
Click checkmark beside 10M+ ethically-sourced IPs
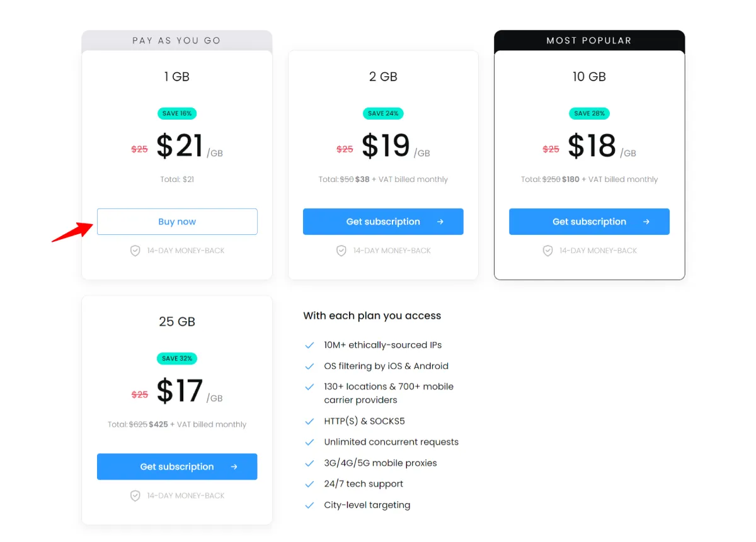click(309, 346)
